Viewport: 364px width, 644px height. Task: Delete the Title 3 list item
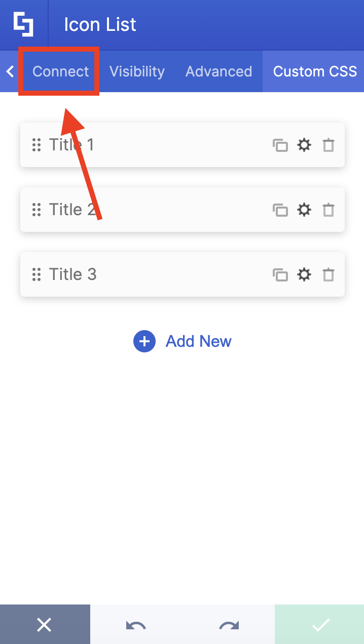[329, 274]
